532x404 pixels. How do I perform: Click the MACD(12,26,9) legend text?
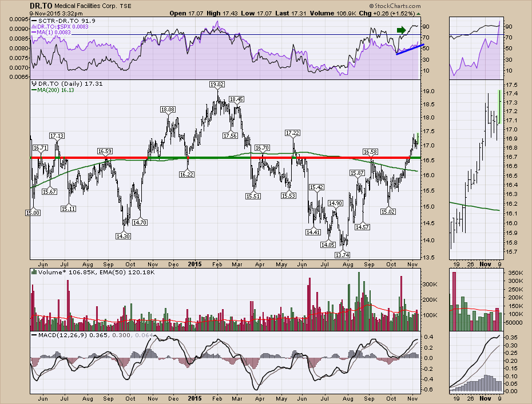tap(96, 335)
